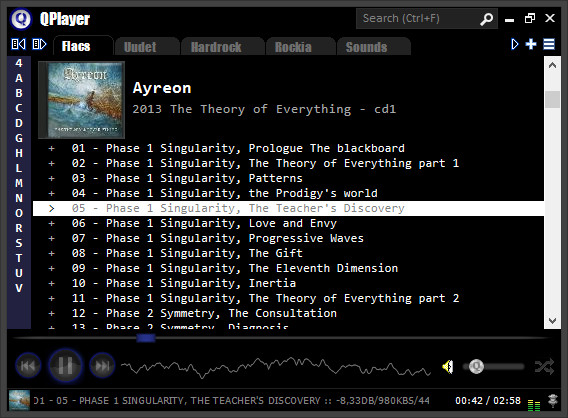
Task: Click the QPlayer logo icon
Action: 21,18
